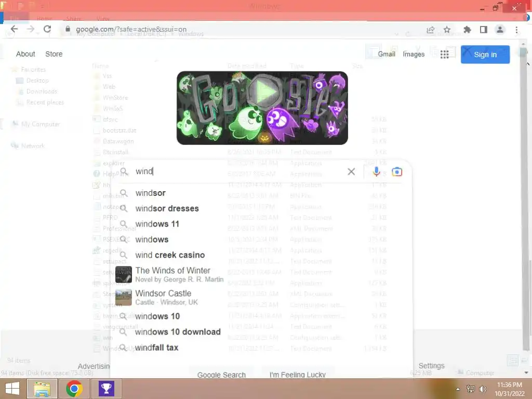This screenshot has width=532, height=399.
Task: Start voice search with the microphone
Action: coord(376,171)
